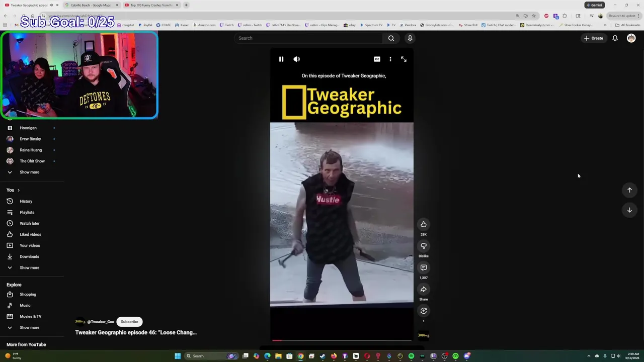Switch to Top 100 Funny Crashes tab
This screenshot has height=362, width=644.
[x=151, y=5]
